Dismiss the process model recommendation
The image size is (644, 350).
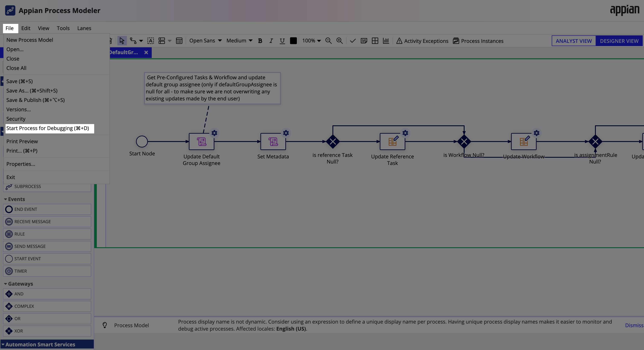[x=634, y=325]
